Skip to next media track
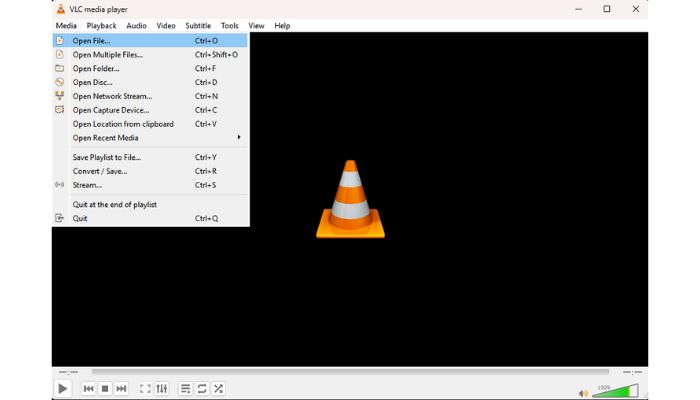Image resolution: width=700 pixels, height=400 pixels. pyautogui.click(x=121, y=389)
